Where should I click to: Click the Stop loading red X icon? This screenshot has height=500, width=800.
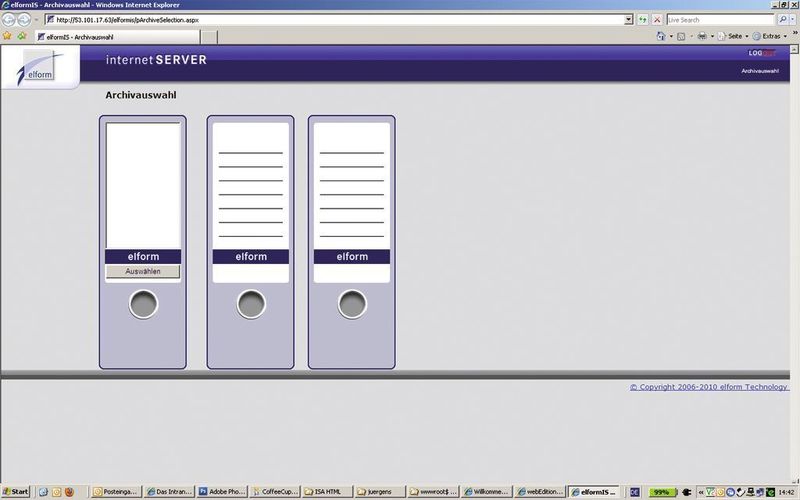pyautogui.click(x=657, y=19)
